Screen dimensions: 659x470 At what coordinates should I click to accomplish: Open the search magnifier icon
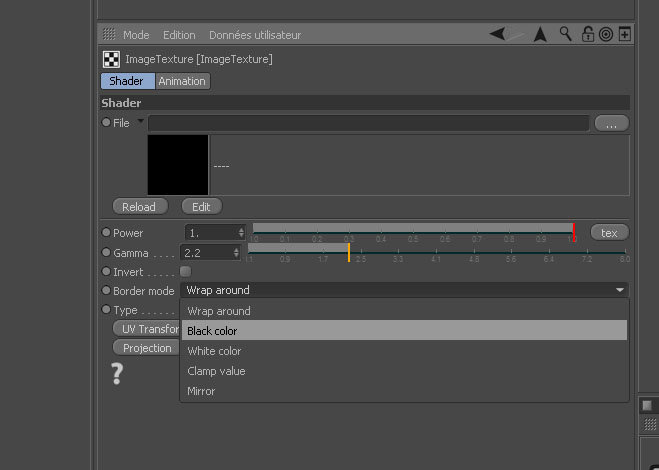tap(566, 34)
